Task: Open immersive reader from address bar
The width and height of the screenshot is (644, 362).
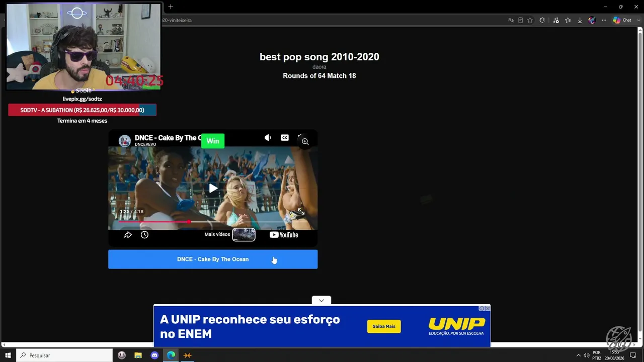Action: point(520,20)
